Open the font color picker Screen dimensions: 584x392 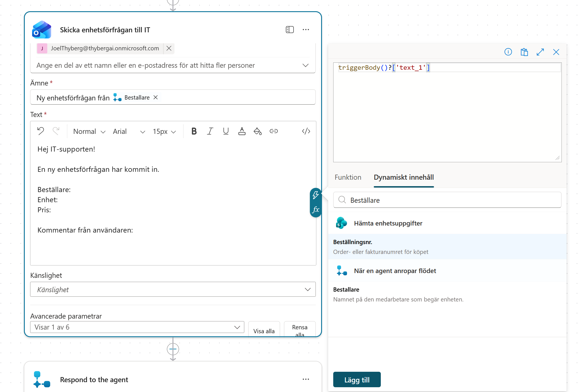242,131
